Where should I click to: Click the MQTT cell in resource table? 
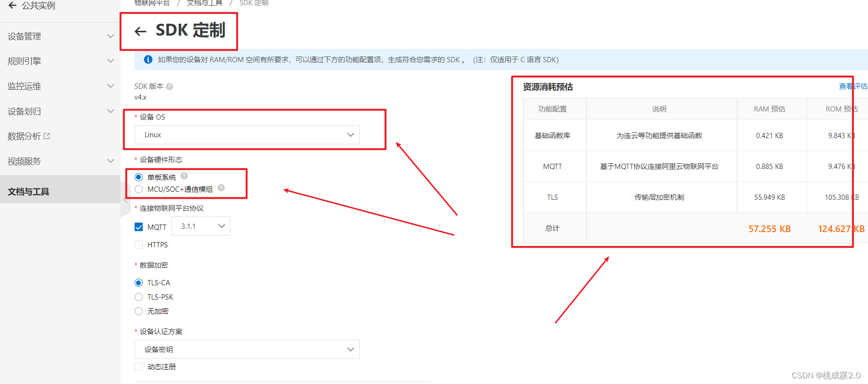[x=552, y=166]
